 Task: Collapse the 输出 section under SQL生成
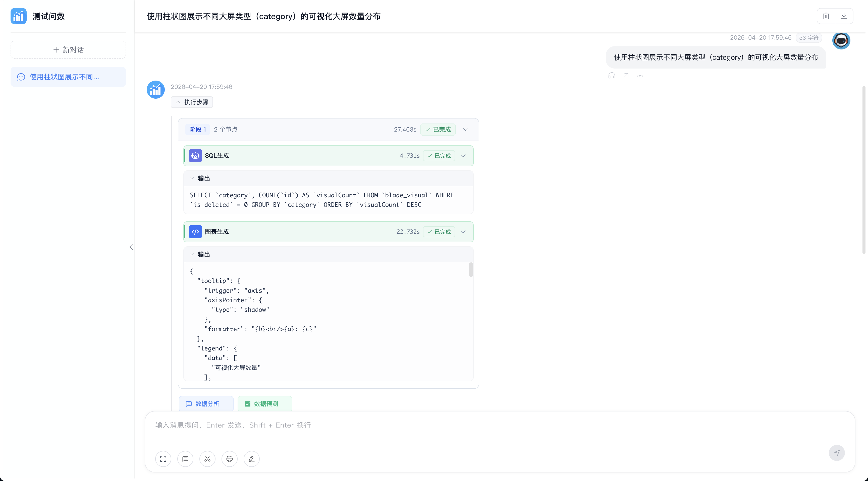pos(200,178)
